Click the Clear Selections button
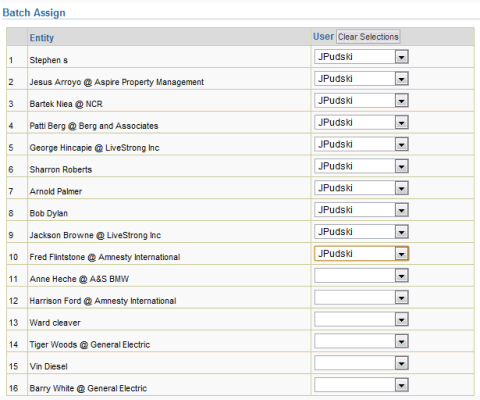The image size is (480, 400). pos(368,37)
